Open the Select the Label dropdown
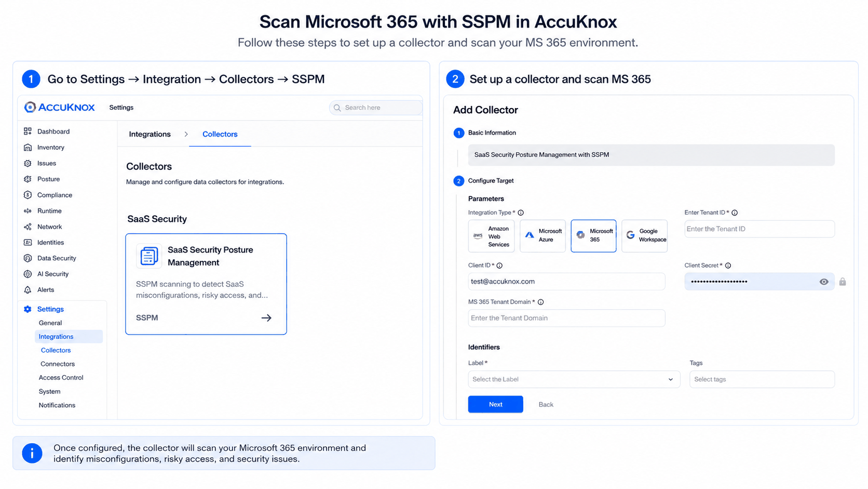The height and width of the screenshot is (489, 868). (574, 379)
